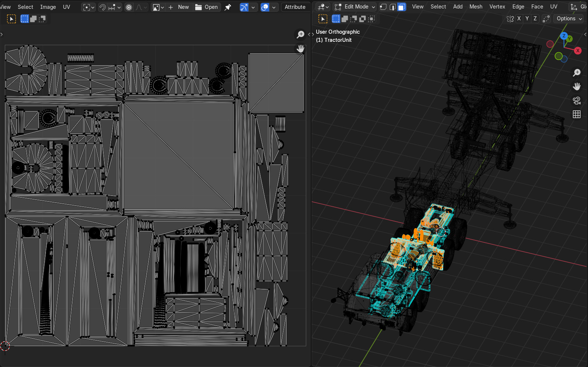The width and height of the screenshot is (588, 367).
Task: Click the Attribute button in UV editor header
Action: (x=295, y=7)
